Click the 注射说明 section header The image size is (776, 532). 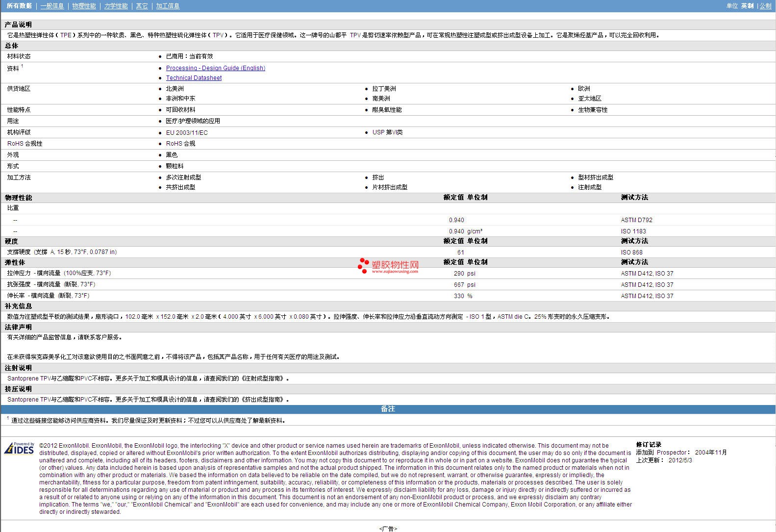pyautogui.click(x=18, y=368)
